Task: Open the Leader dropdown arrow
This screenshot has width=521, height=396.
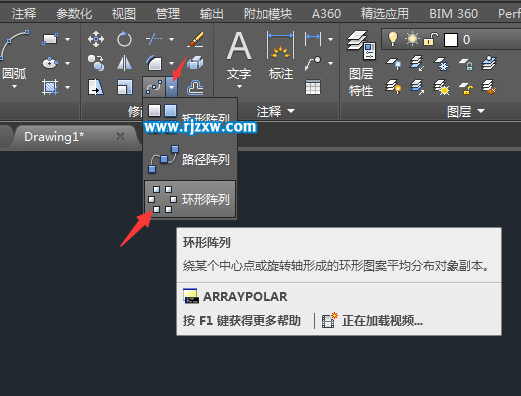Action: coord(330,63)
